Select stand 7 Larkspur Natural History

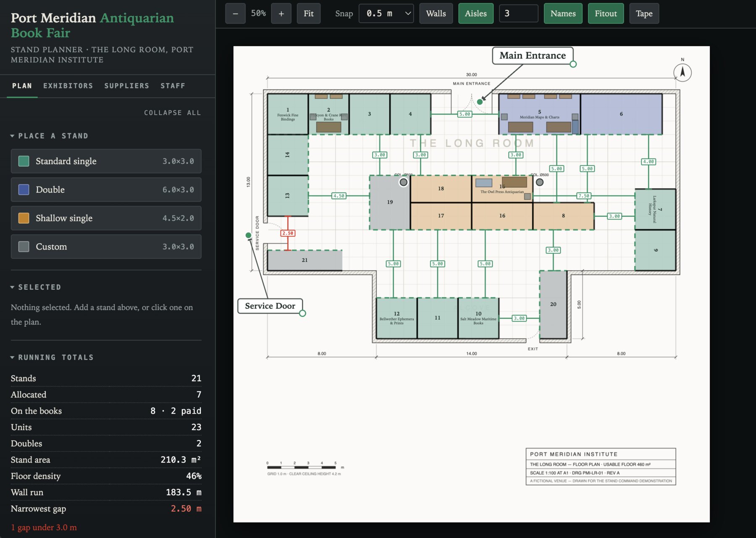(x=655, y=209)
